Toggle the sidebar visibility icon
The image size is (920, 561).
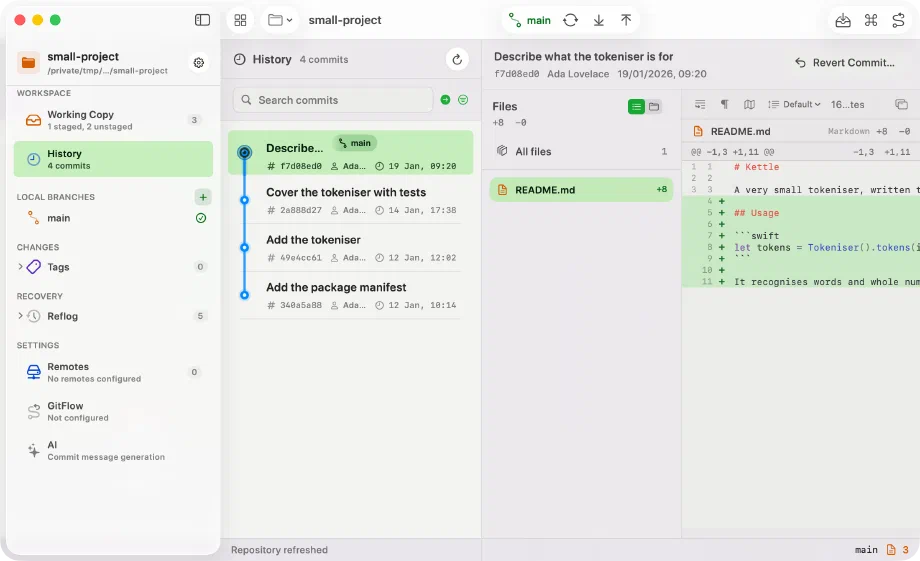coord(202,20)
